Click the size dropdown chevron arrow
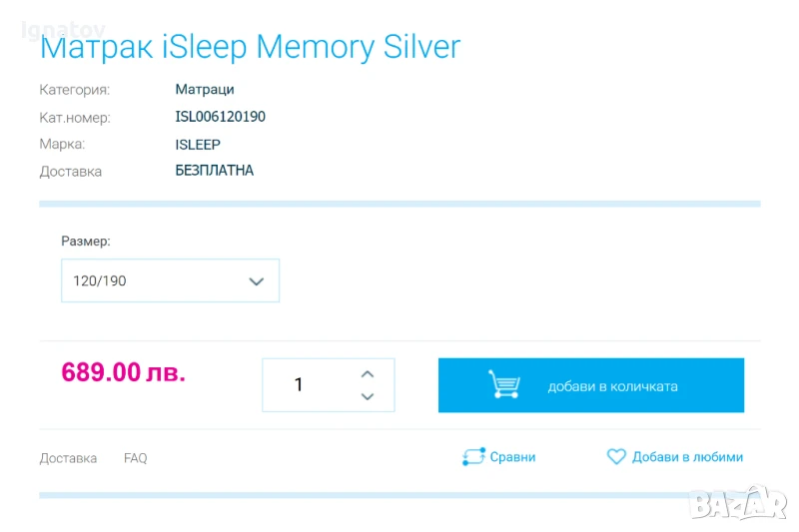This screenshot has width=799, height=532. click(256, 281)
